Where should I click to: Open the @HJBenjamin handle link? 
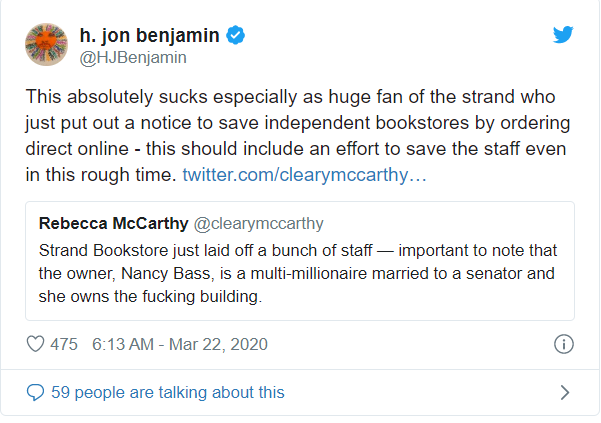(133, 58)
